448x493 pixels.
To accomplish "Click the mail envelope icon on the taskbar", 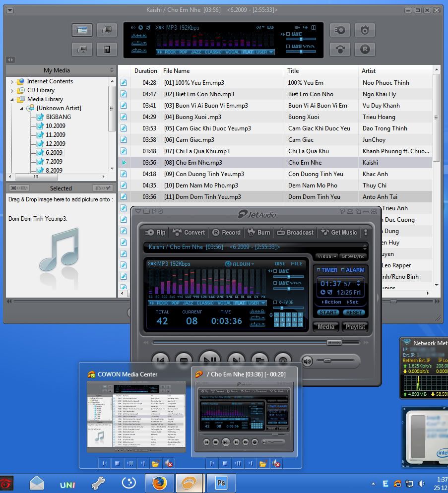I will point(37,483).
